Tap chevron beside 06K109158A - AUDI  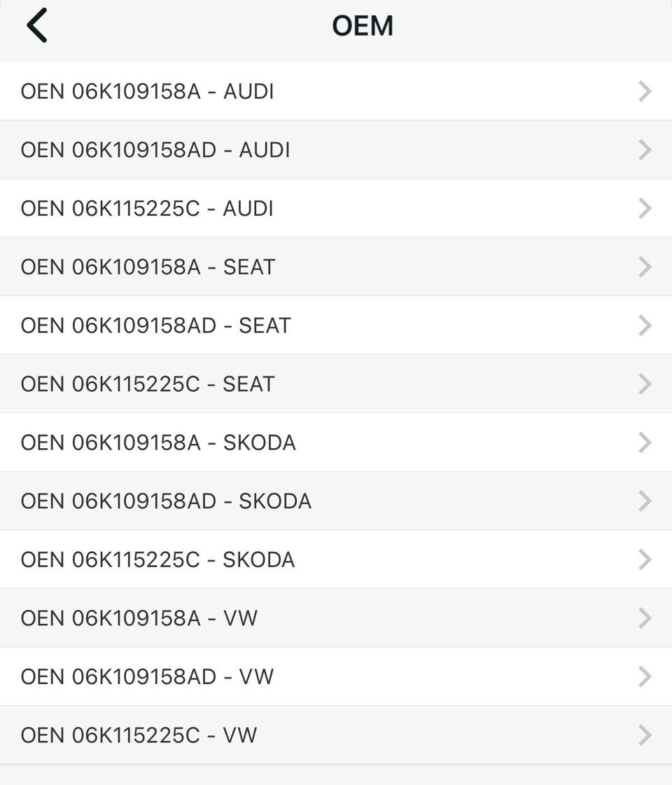pyautogui.click(x=645, y=92)
